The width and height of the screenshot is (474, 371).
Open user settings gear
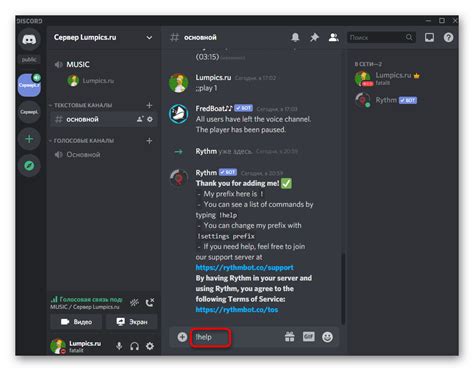pyautogui.click(x=150, y=346)
